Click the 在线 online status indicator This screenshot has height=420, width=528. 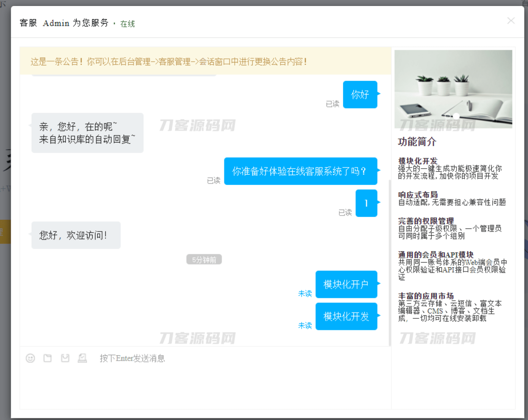[127, 24]
